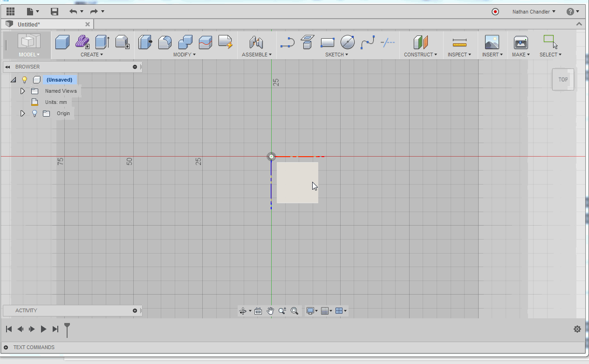Click the Look At icon in navigation bar
This screenshot has height=364, width=589.
click(x=258, y=310)
